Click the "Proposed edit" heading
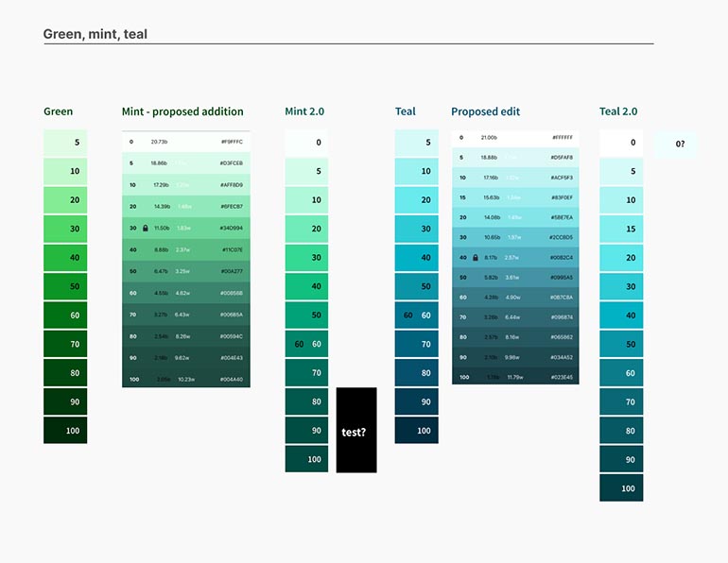The image size is (728, 563). pyautogui.click(x=486, y=111)
